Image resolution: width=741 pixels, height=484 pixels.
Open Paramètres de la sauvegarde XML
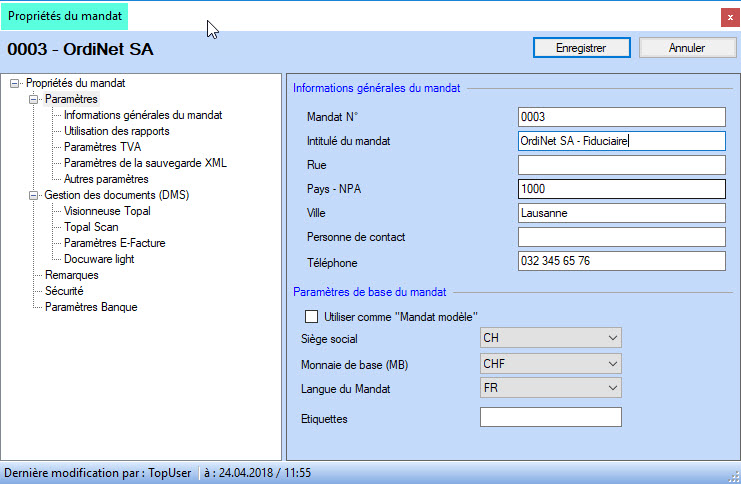tap(145, 163)
